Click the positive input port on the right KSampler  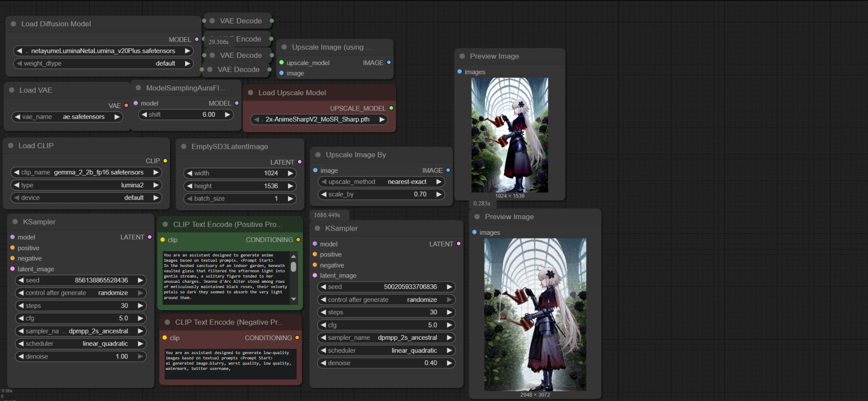(x=315, y=255)
